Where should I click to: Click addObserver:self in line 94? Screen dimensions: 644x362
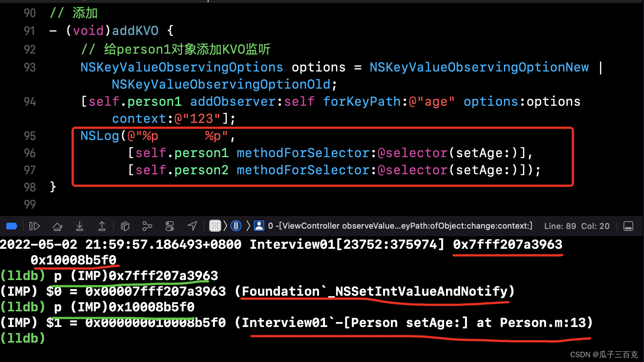252,101
